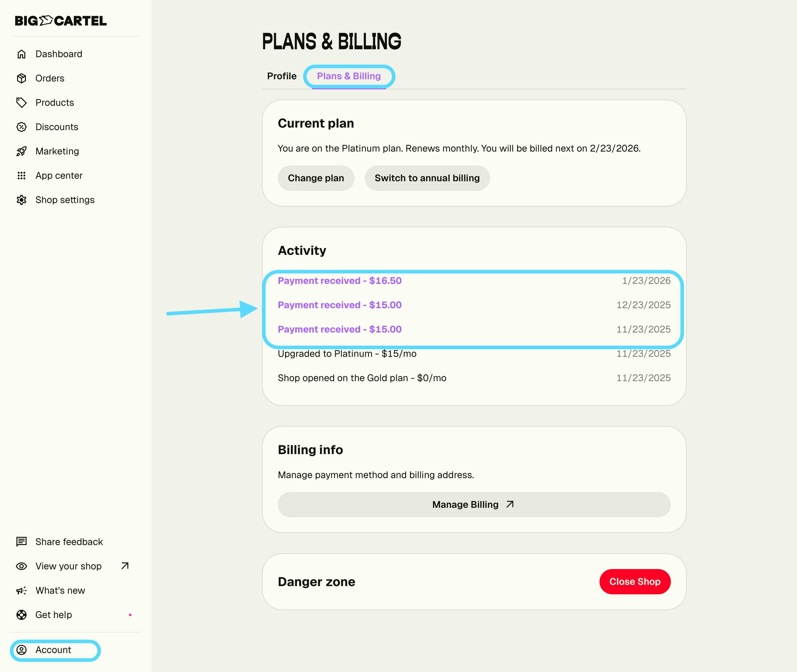Click the red Close Shop button
Image resolution: width=797 pixels, height=672 pixels.
pyautogui.click(x=635, y=582)
